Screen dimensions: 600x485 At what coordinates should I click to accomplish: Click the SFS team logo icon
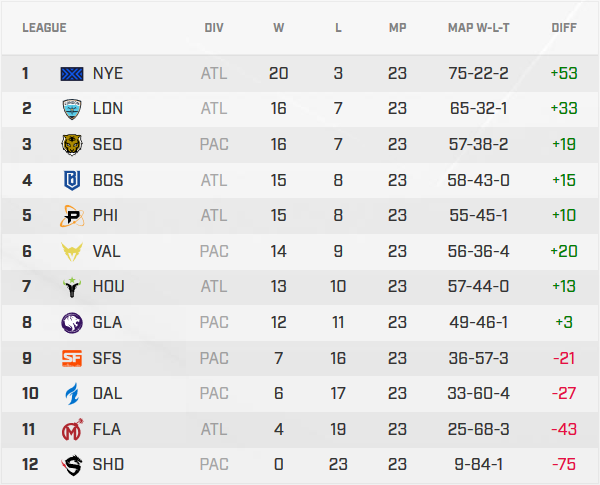[73, 358]
